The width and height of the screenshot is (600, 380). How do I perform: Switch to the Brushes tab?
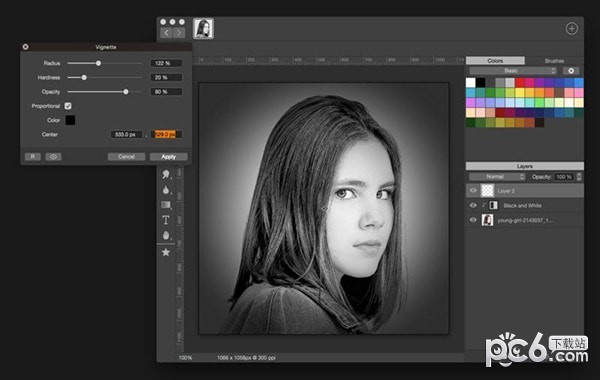coord(554,60)
